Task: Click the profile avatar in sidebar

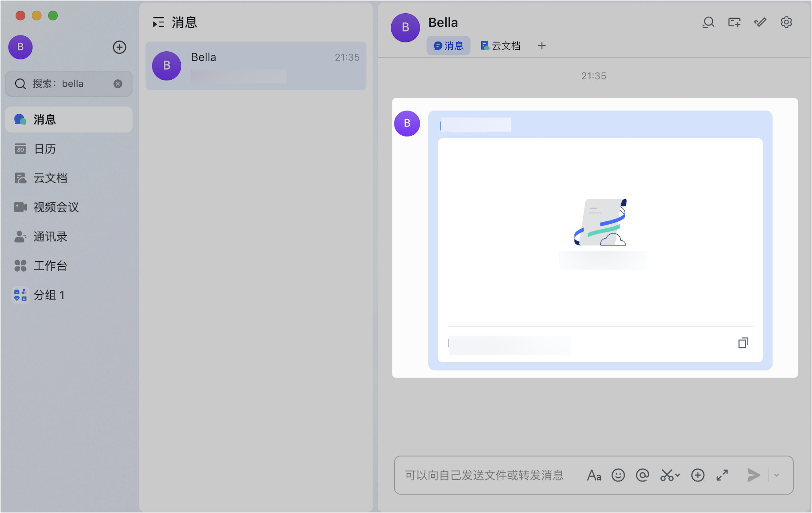Action: [x=20, y=47]
